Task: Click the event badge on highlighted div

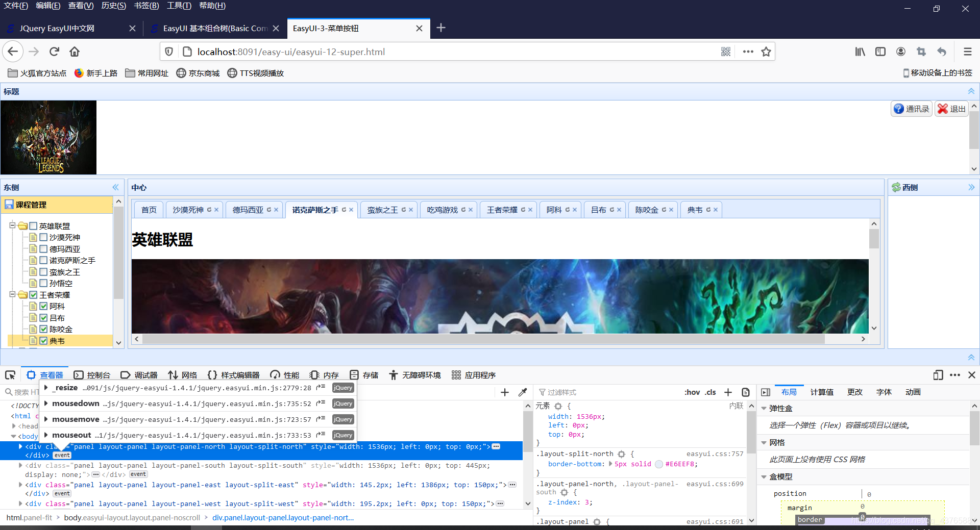Action: click(x=62, y=455)
